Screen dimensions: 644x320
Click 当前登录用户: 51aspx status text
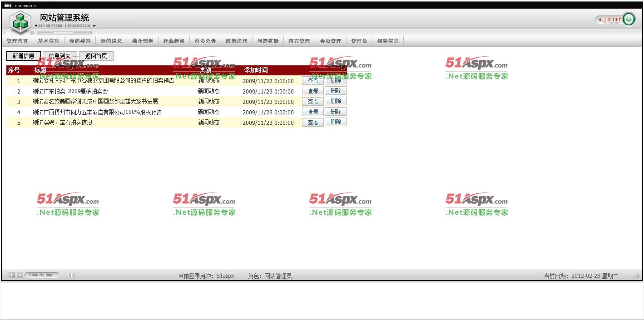click(x=206, y=276)
